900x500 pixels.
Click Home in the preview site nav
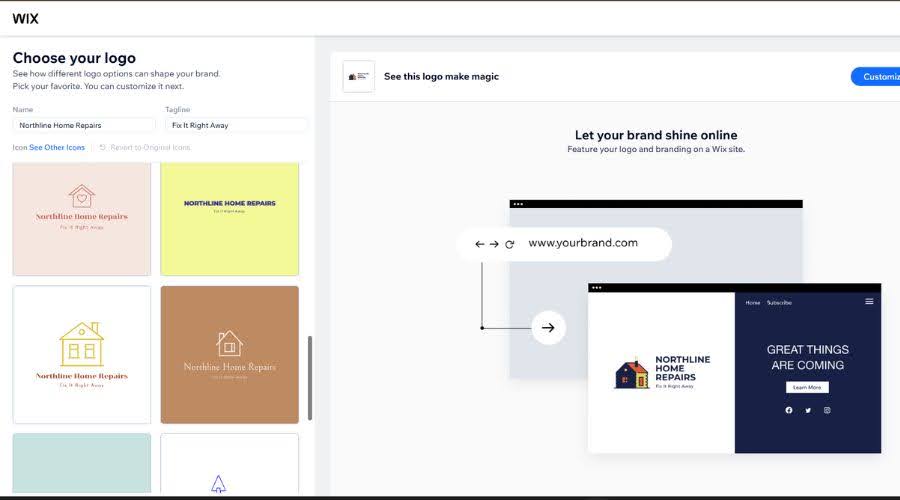(752, 303)
